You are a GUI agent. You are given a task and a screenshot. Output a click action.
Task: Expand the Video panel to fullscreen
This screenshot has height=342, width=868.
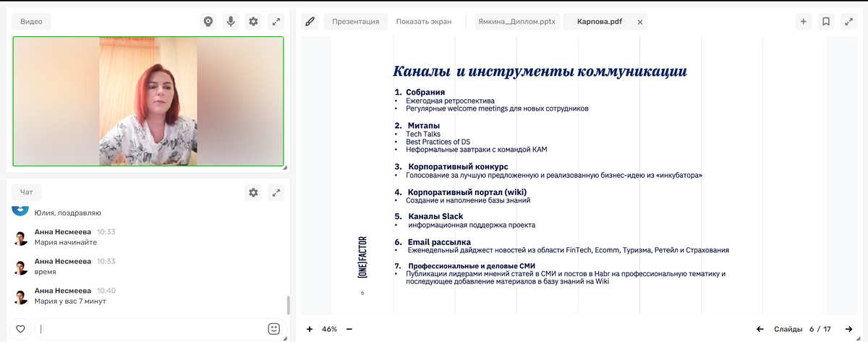(276, 22)
